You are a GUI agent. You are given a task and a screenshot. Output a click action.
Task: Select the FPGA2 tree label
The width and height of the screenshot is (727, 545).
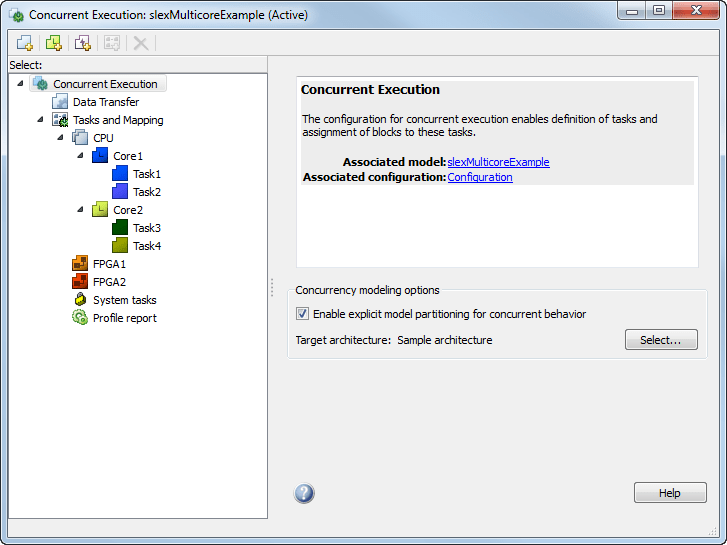coord(109,282)
